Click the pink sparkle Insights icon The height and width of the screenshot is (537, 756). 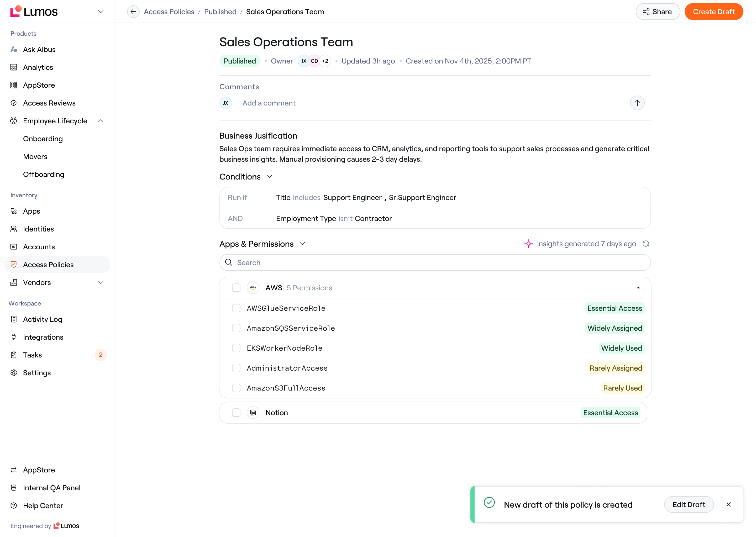coord(528,244)
